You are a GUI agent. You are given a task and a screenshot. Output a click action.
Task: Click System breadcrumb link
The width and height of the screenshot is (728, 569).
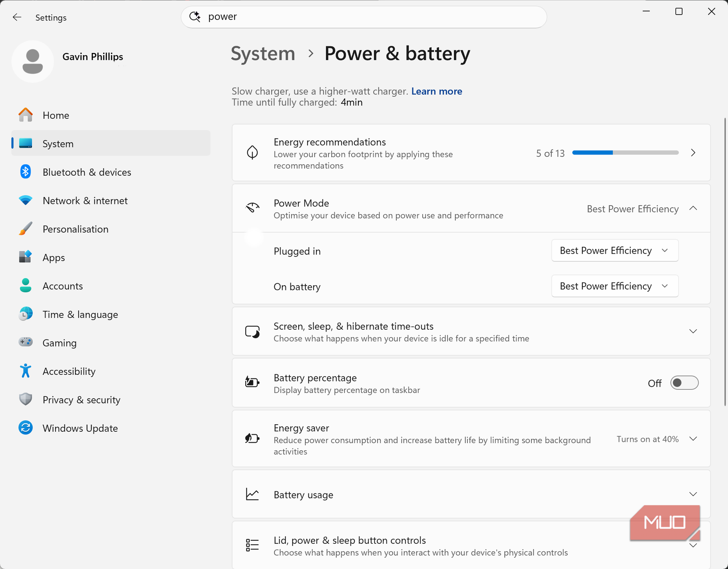263,53
